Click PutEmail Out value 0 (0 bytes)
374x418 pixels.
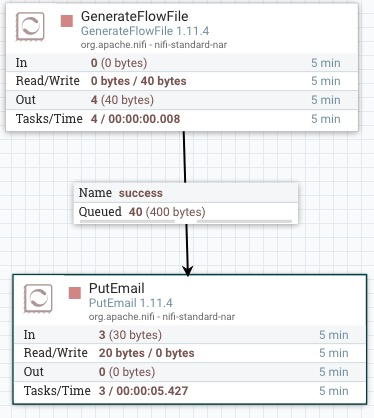[x=127, y=372]
